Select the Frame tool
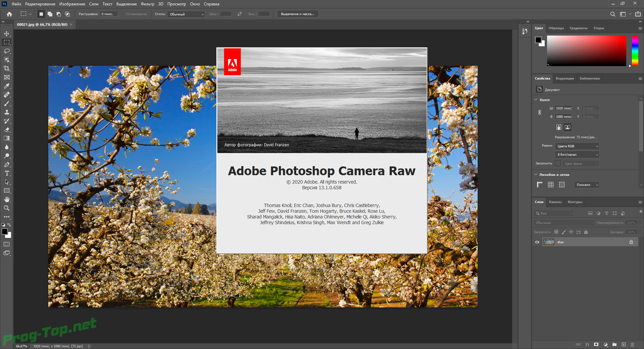Screen dimensions: 644x349 point(7,77)
